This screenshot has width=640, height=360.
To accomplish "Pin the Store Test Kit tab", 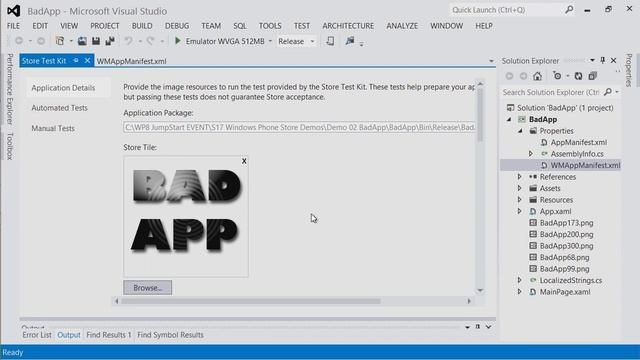I will pos(76,60).
